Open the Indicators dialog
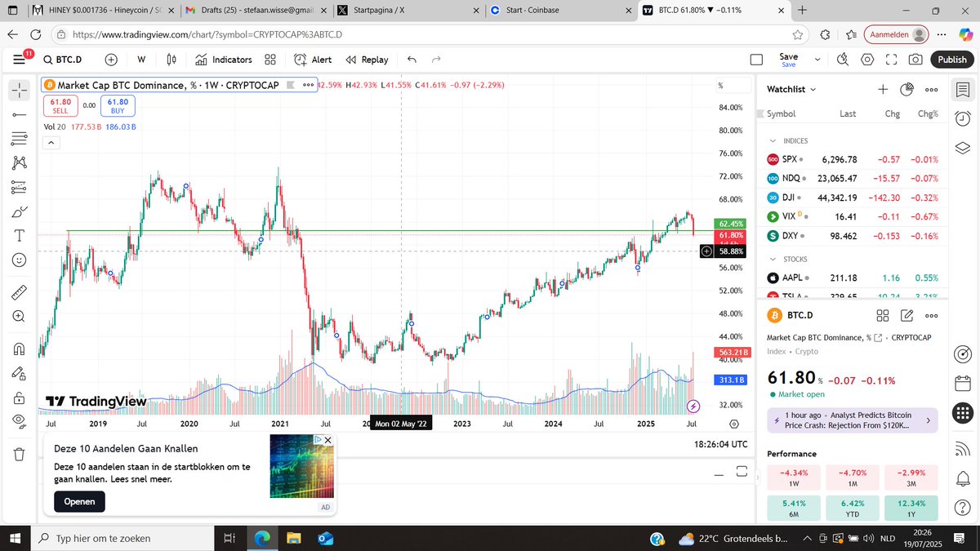This screenshot has width=980, height=551. pos(224,60)
